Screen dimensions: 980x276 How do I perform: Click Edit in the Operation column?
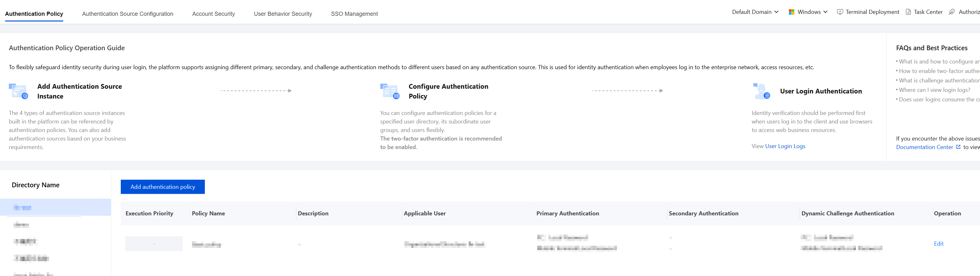[939, 244]
